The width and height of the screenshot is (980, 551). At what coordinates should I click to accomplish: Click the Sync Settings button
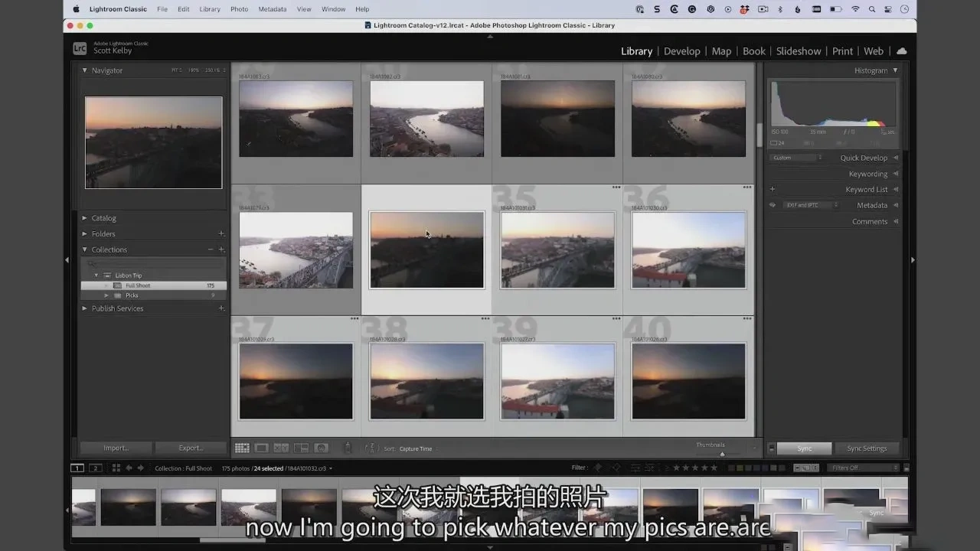pyautogui.click(x=867, y=448)
